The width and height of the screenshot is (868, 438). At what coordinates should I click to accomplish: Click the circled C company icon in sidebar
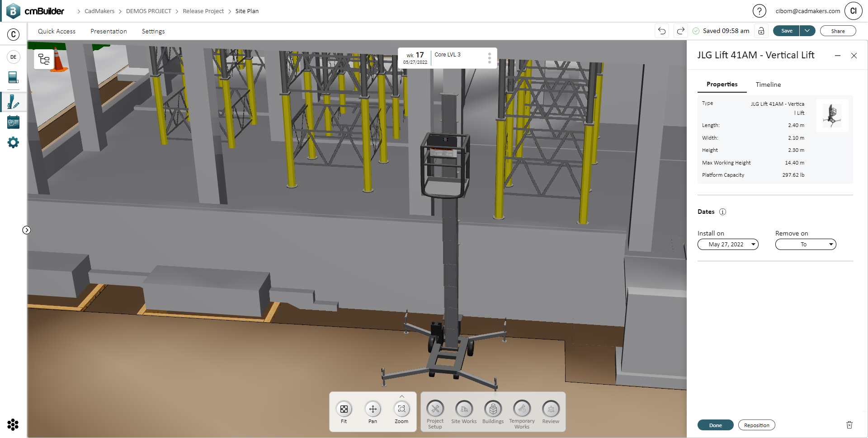click(14, 34)
